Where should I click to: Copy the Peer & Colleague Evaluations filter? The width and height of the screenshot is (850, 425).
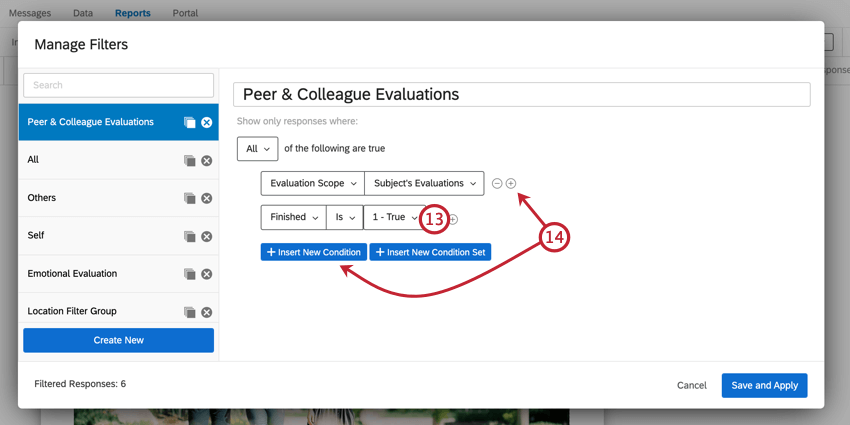pyautogui.click(x=189, y=122)
